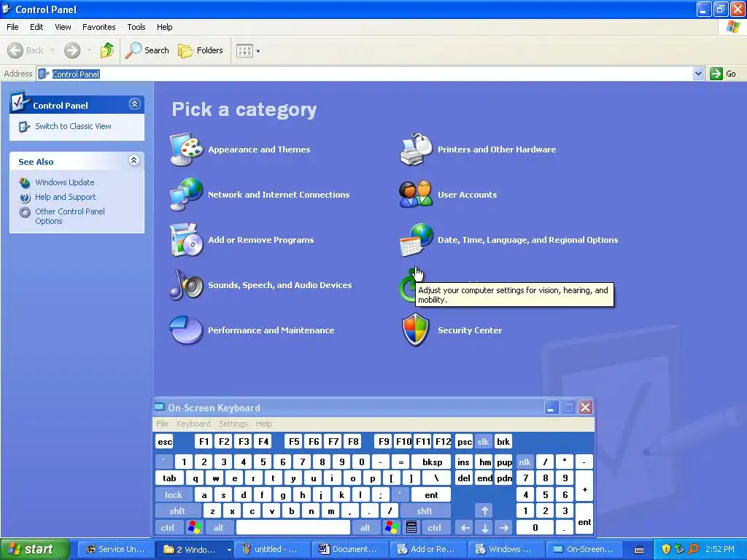
Task: Open the File menu in Control Panel
Action: pos(12,27)
